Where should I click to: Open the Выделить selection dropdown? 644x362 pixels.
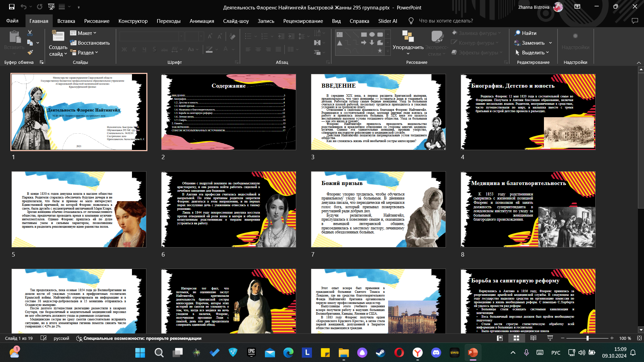pyautogui.click(x=532, y=52)
